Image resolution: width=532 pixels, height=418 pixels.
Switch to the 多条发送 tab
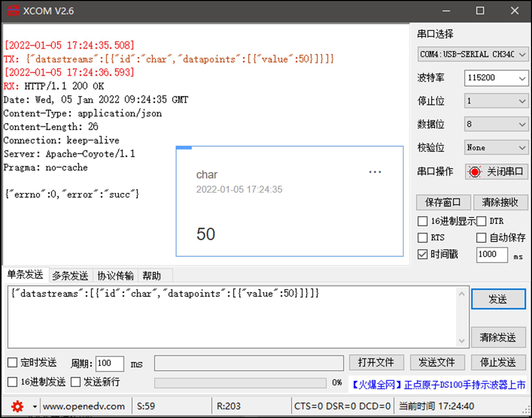pos(70,276)
